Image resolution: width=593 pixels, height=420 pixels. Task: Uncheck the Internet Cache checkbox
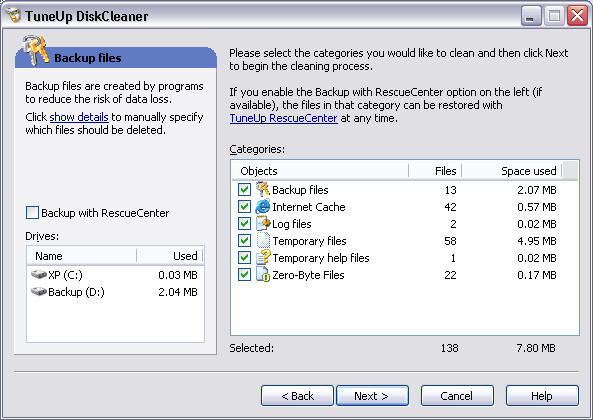point(244,207)
